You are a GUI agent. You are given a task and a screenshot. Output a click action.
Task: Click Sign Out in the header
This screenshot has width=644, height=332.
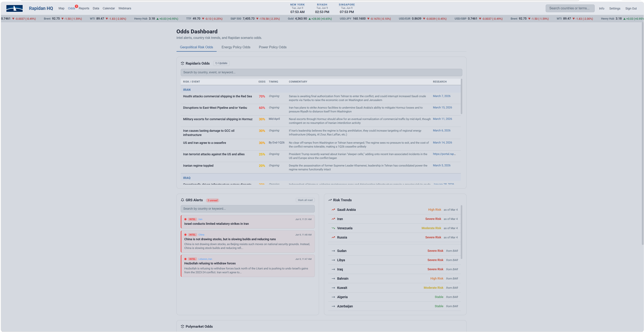click(631, 9)
